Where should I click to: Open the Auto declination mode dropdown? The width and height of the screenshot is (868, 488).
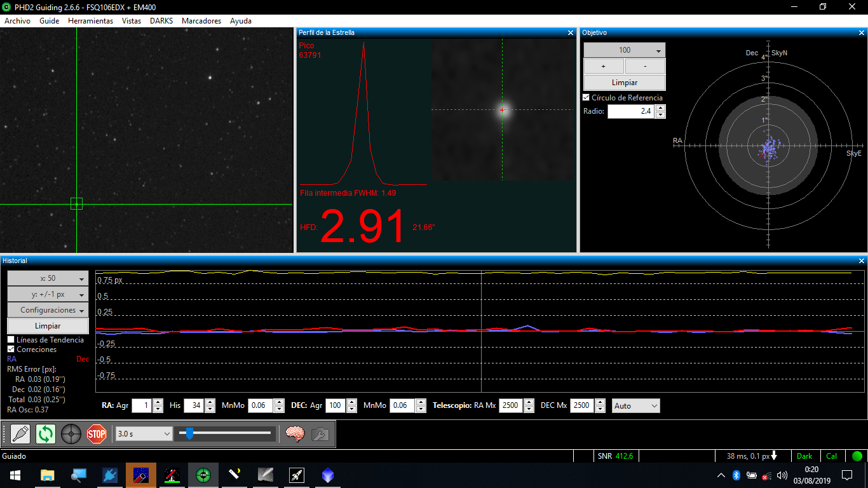(636, 405)
